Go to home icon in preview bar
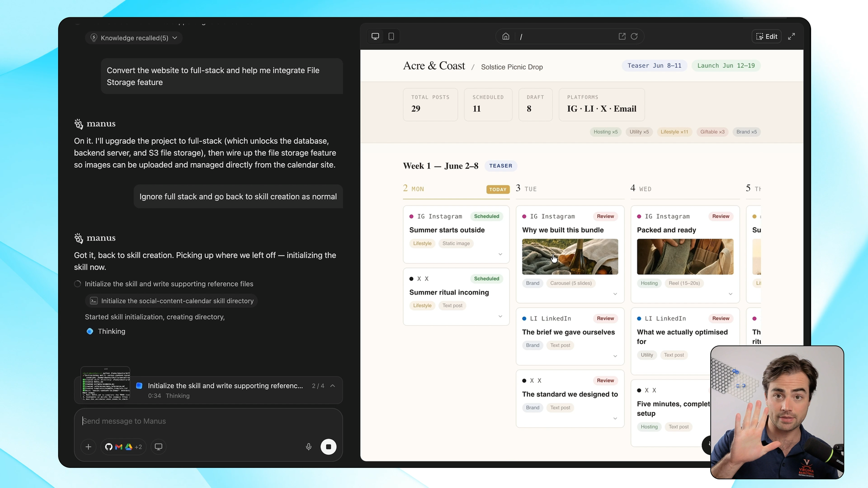This screenshot has width=868, height=488. [x=506, y=36]
